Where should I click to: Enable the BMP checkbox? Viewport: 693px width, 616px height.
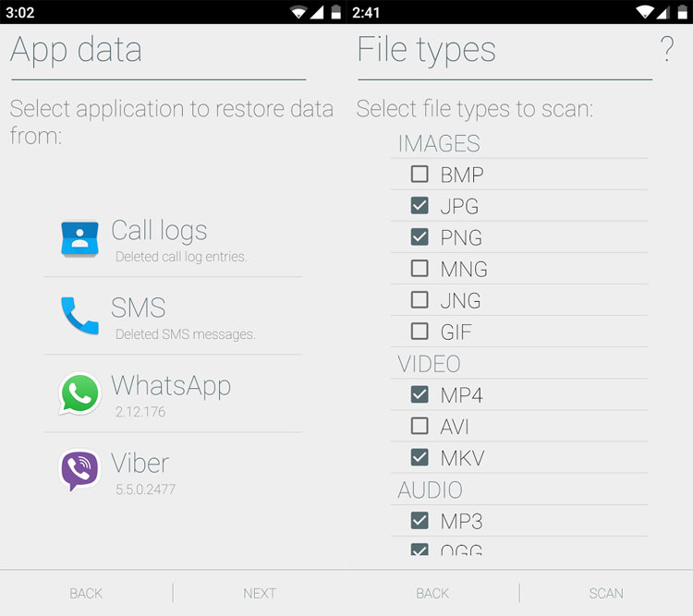click(x=419, y=175)
